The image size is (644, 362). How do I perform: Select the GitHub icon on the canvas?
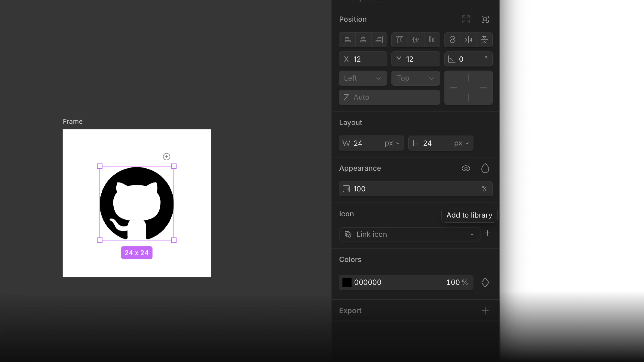click(137, 203)
